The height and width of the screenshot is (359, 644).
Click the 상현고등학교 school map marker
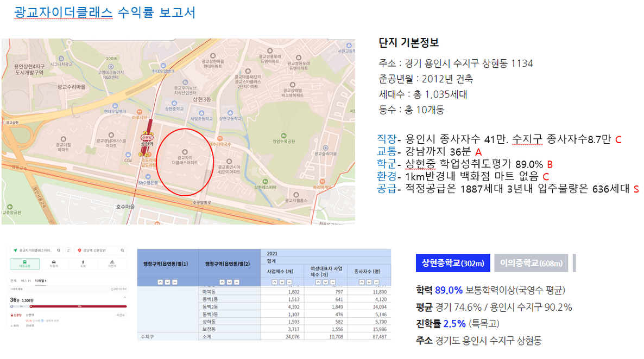tap(230, 113)
